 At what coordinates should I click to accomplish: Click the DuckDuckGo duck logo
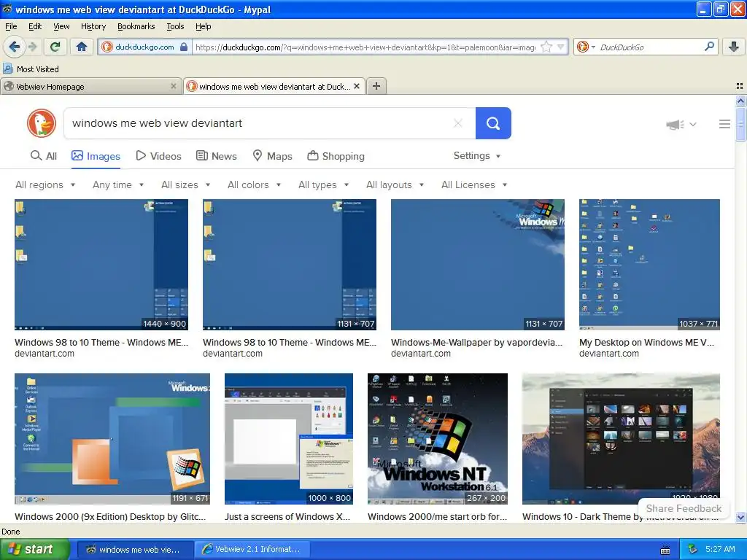click(x=42, y=123)
